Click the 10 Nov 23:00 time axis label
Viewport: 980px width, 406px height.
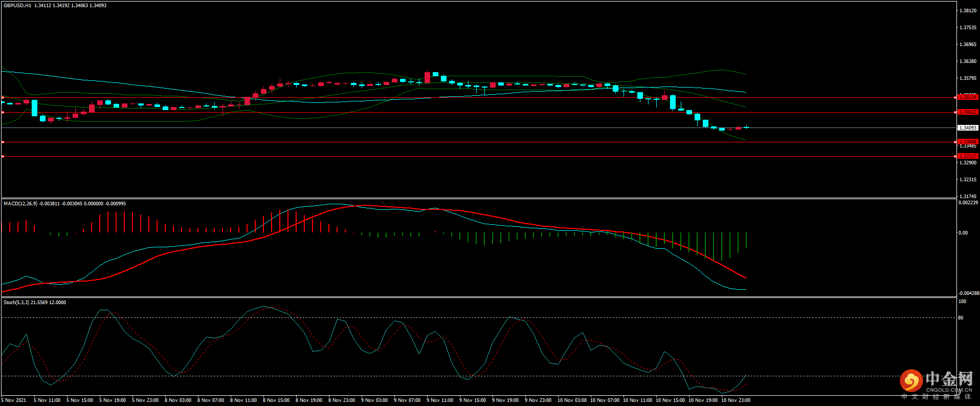tap(736, 400)
